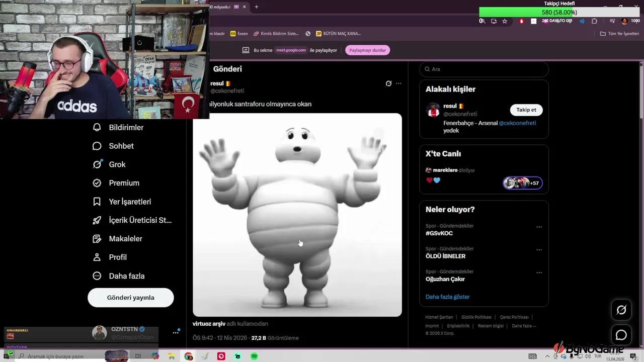Open İçerik Üreticisi Studio rocket item
The width and height of the screenshot is (644, 362).
[132, 220]
